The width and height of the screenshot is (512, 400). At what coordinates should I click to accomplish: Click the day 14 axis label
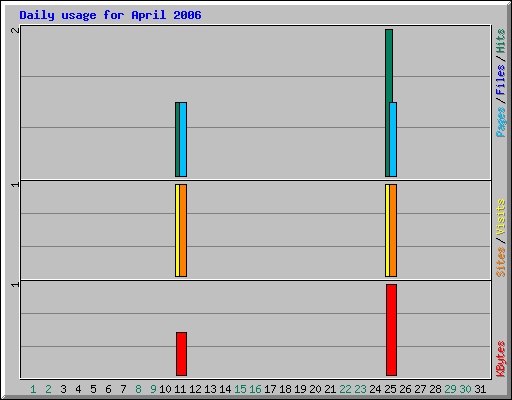pos(225,389)
